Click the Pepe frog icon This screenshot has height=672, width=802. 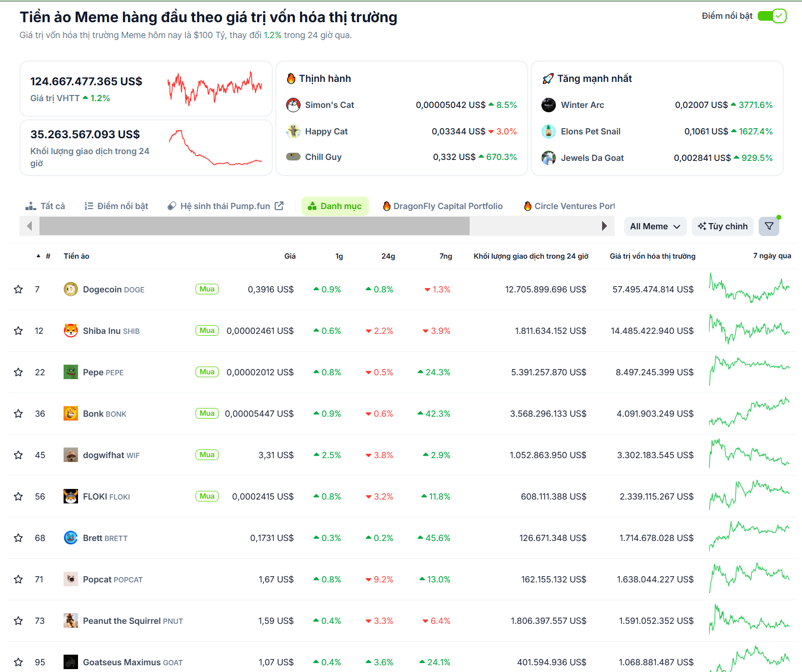[x=71, y=372]
